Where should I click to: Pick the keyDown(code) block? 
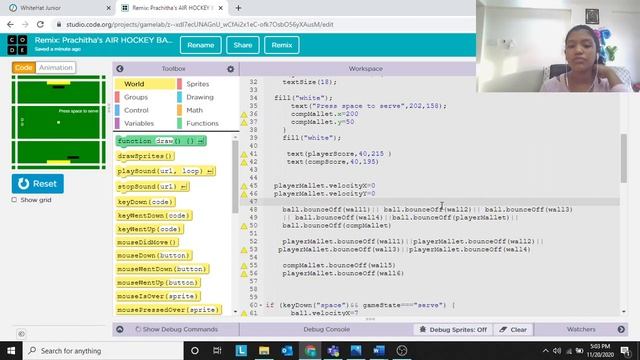pos(146,202)
